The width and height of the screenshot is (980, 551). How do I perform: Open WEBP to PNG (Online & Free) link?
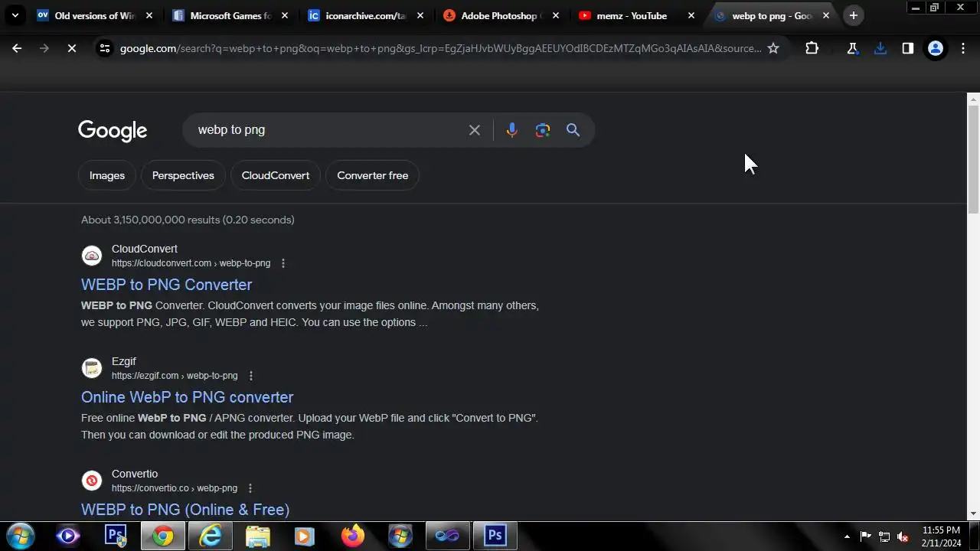[185, 510]
